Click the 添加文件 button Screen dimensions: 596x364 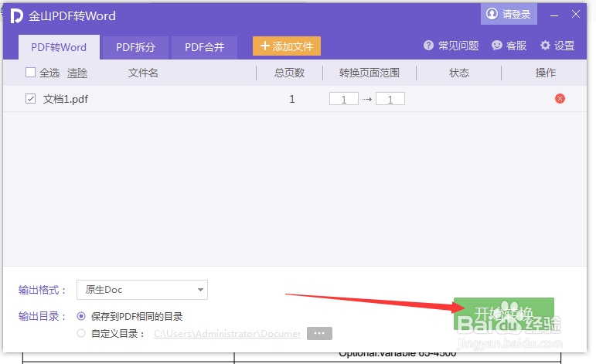pos(287,46)
